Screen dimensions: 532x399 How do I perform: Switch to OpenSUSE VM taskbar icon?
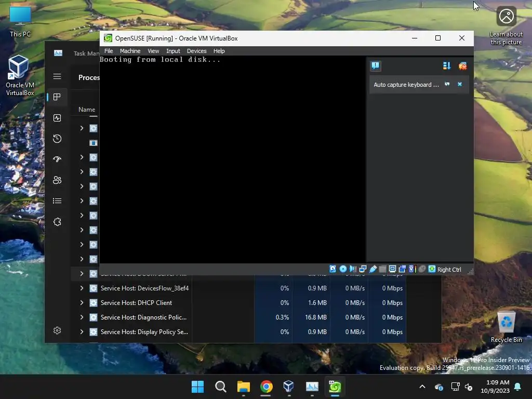[x=335, y=387]
